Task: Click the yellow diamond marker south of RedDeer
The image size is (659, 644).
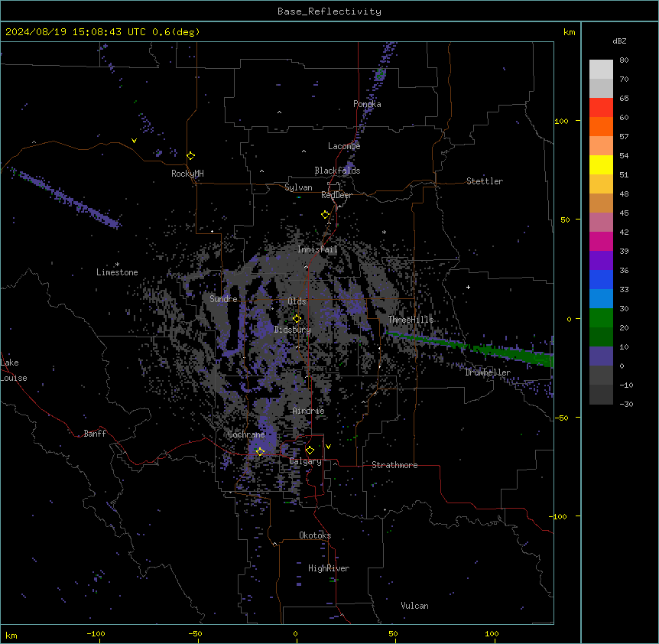Action: 326,215
